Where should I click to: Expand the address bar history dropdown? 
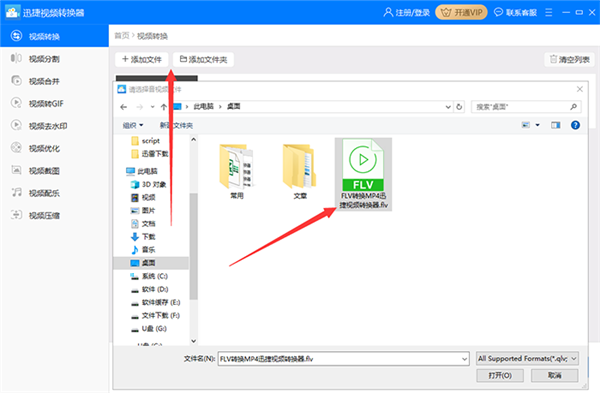tap(448, 107)
